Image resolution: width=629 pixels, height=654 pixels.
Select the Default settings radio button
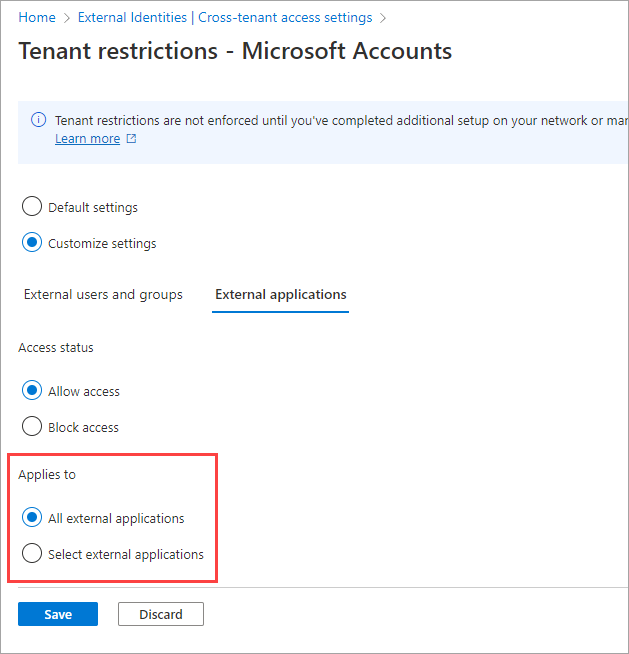tap(32, 207)
